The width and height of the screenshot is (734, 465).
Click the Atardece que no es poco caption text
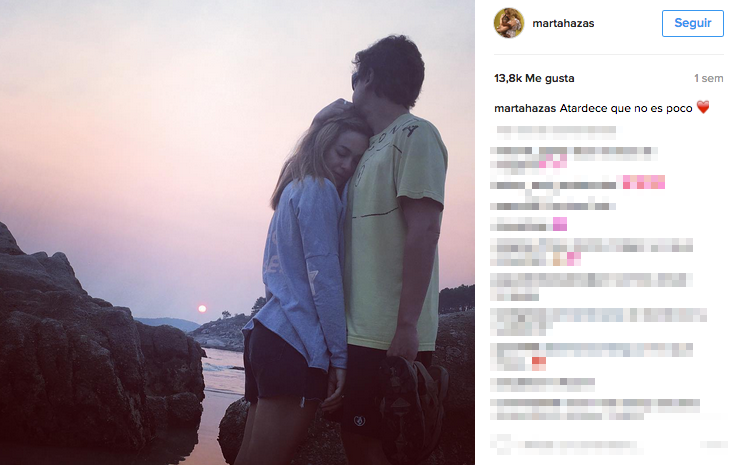tap(626, 108)
